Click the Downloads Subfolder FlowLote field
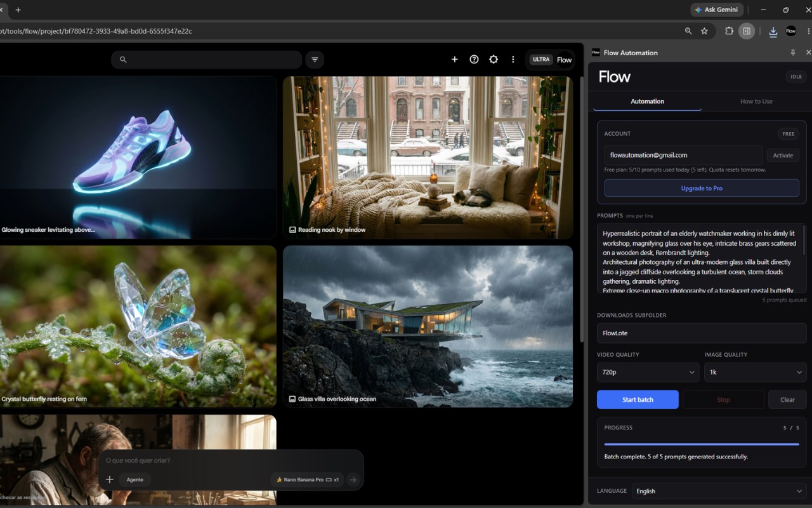The image size is (812, 508). click(x=702, y=333)
